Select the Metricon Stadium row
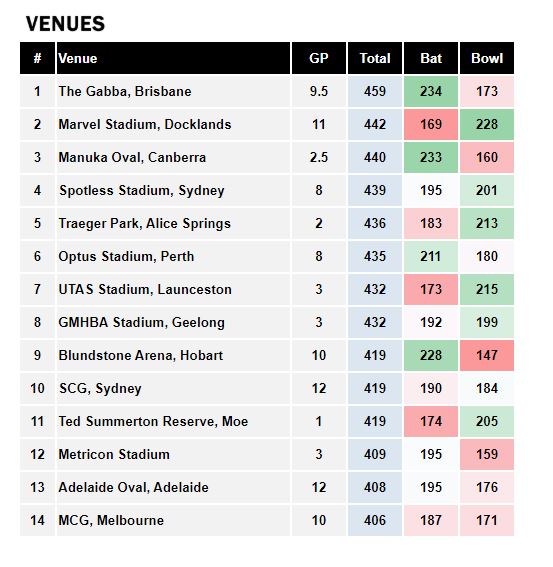The width and height of the screenshot is (553, 567). point(267,454)
